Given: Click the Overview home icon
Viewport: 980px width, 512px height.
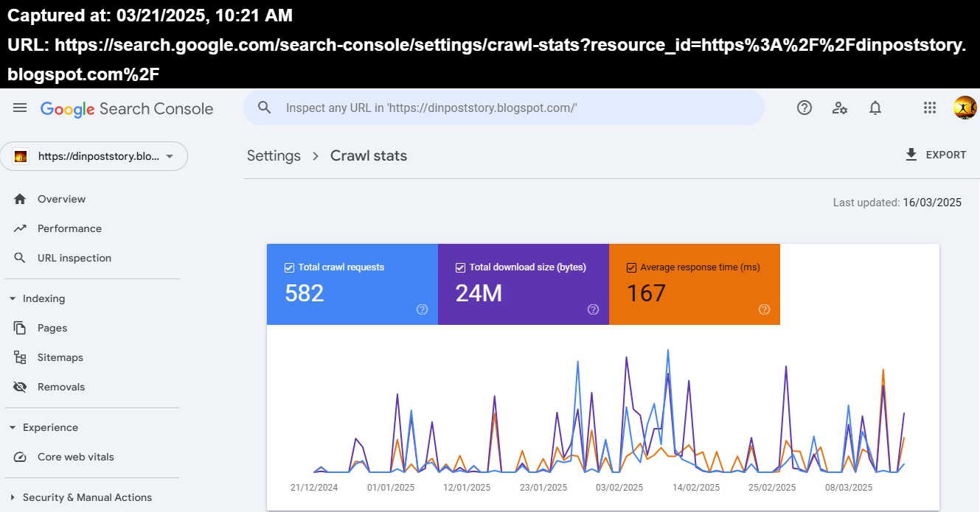Looking at the screenshot, I should coord(20,199).
